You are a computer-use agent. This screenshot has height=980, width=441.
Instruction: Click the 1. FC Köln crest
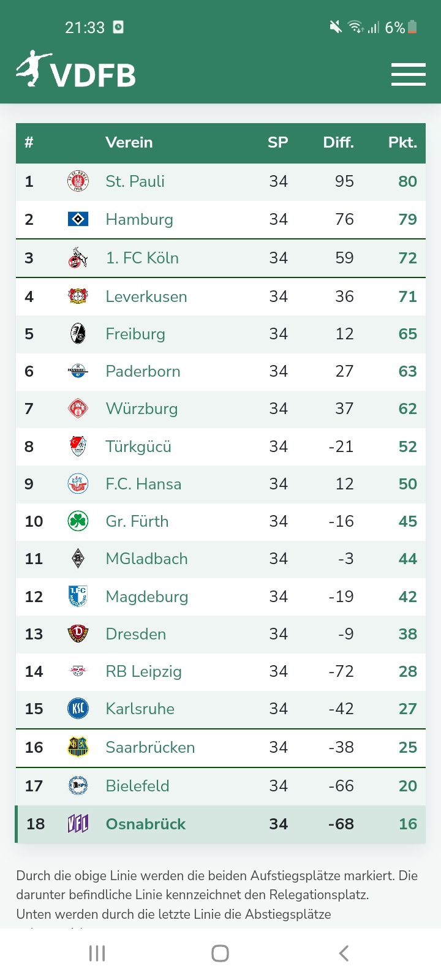click(x=78, y=258)
